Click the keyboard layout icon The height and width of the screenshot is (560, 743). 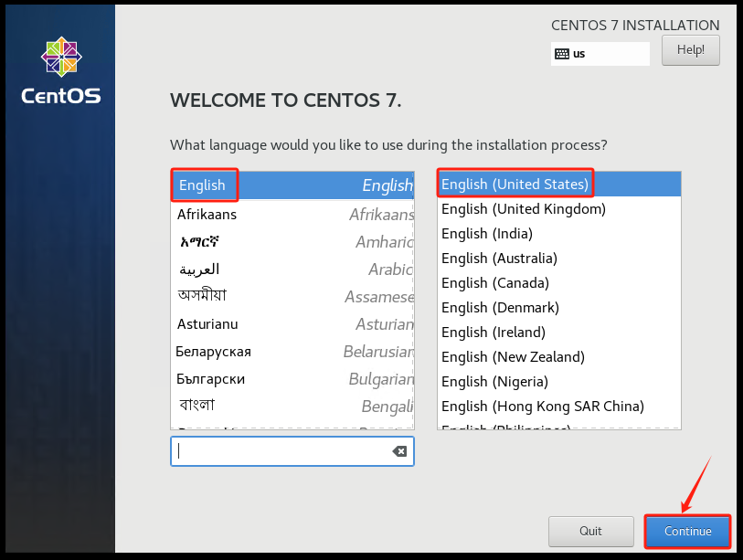coord(561,54)
